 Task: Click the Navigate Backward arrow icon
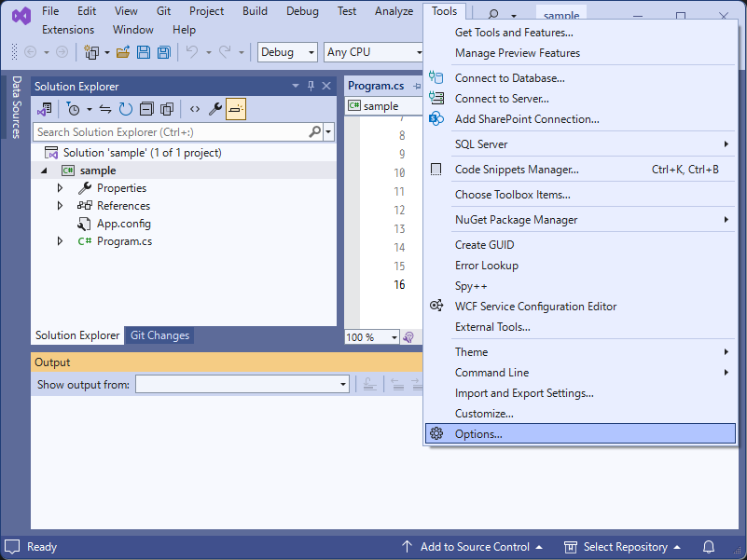coord(31,52)
